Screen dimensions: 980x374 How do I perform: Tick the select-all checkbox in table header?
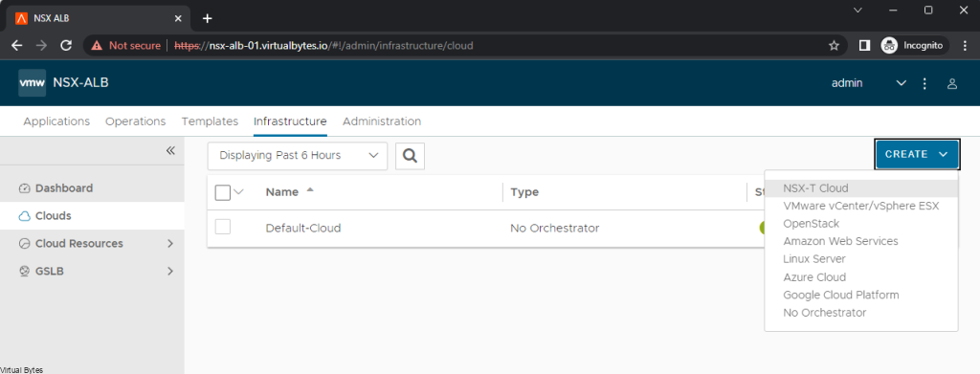coord(222,192)
